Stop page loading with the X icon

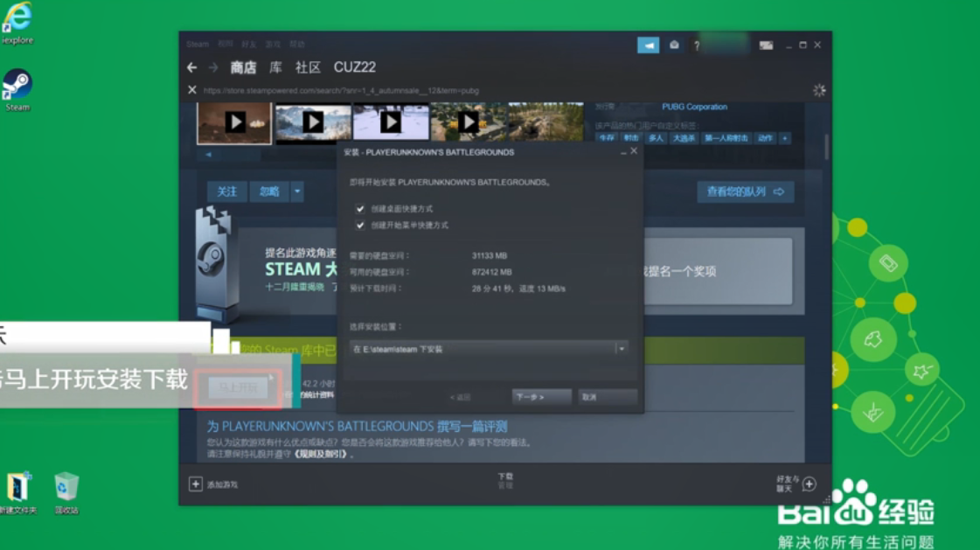pyautogui.click(x=192, y=90)
